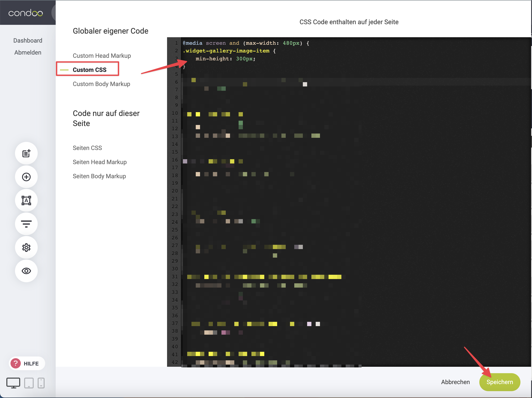Switch to tablet view icon

pos(29,383)
